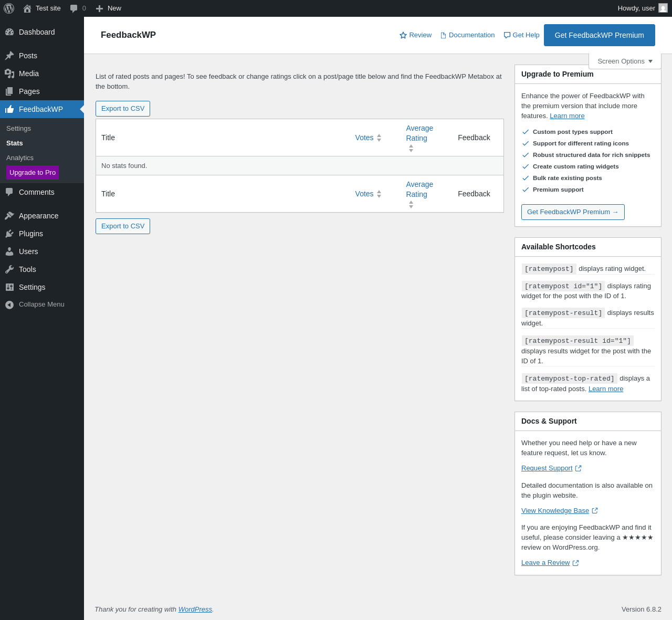The width and height of the screenshot is (672, 620).
Task: Click the [ratemypost-result] shortcode text
Action: click(x=563, y=313)
